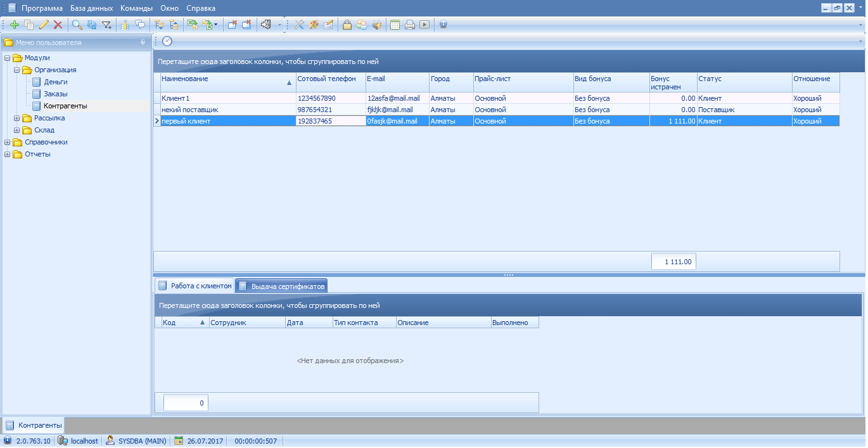Click the pin icon of Меню пользователя panel
Viewport: 868px width, 448px height.
point(143,42)
